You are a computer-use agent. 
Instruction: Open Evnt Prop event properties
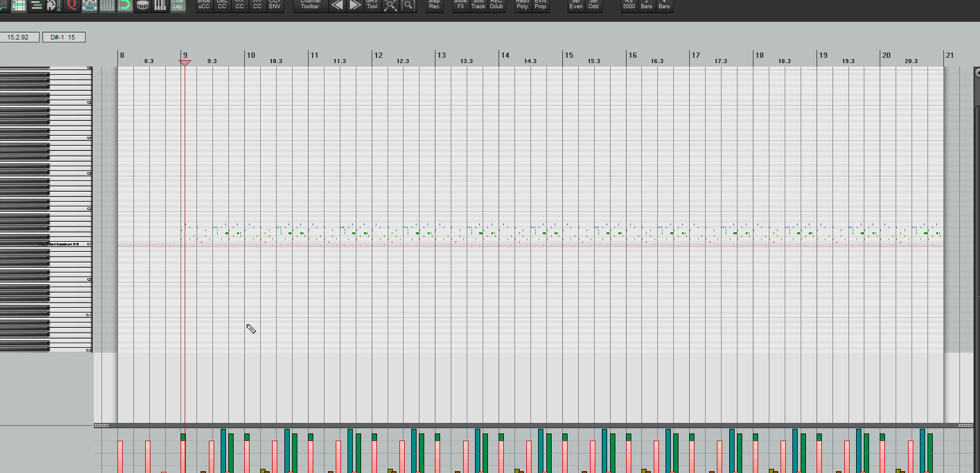tap(540, 5)
